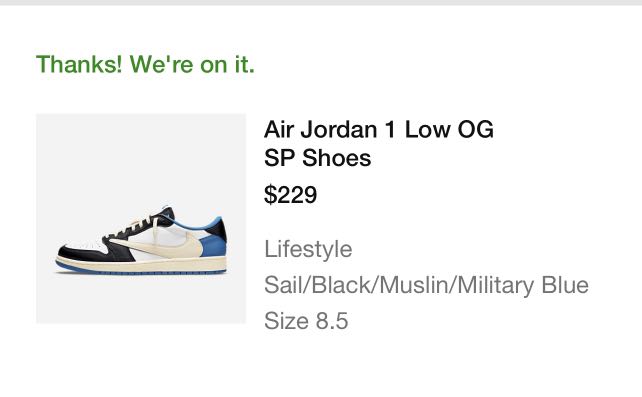Click the gray divider bar at top
The height and width of the screenshot is (397, 642).
click(321, 2)
